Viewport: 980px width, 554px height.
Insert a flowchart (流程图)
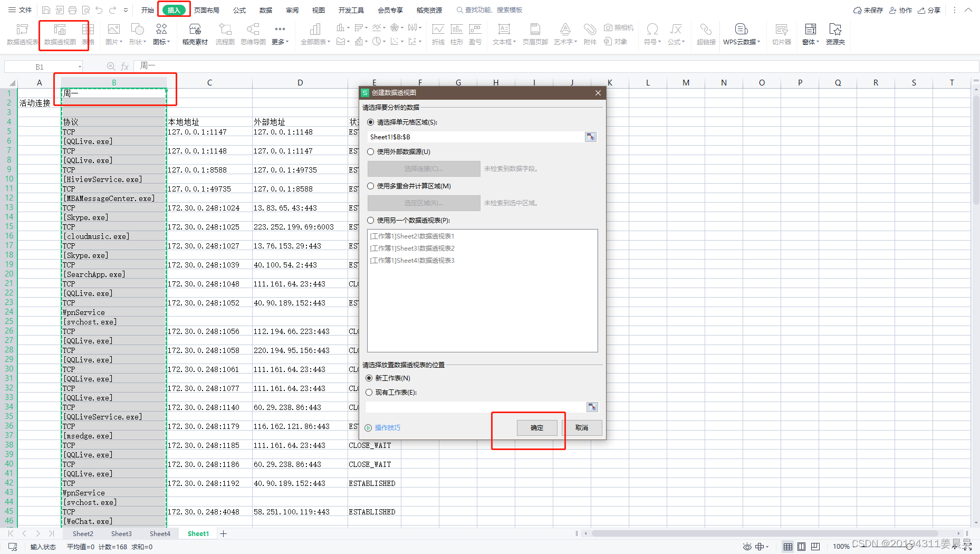tap(225, 34)
